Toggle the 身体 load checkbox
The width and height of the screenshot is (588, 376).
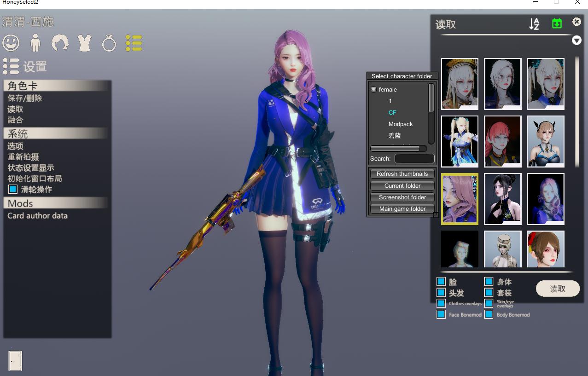[x=489, y=282]
